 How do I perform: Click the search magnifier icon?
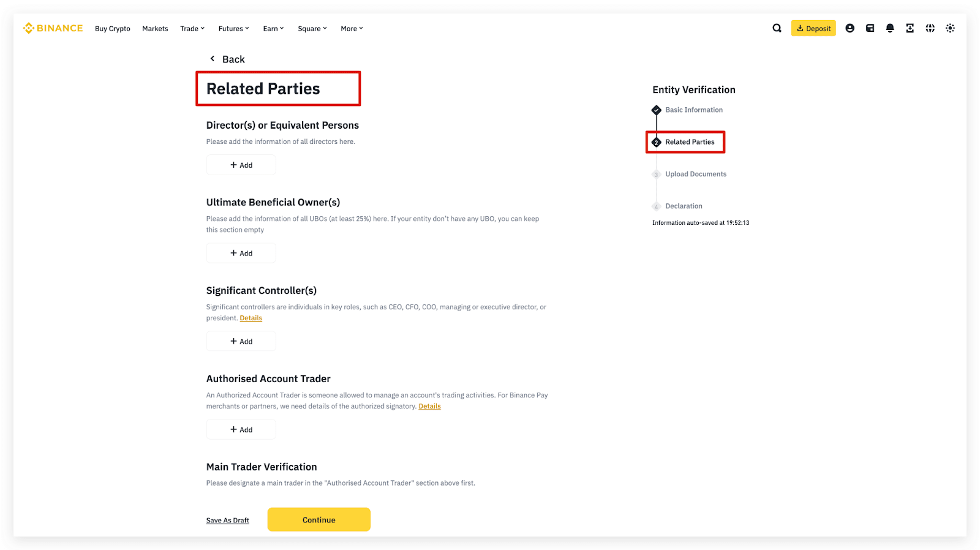pyautogui.click(x=777, y=28)
